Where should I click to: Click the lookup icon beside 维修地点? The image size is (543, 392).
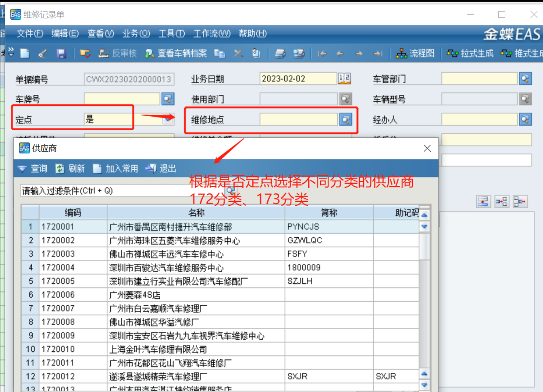(x=345, y=119)
